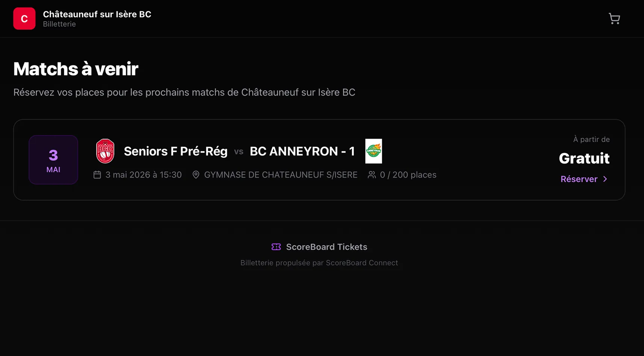This screenshot has height=356, width=644.
Task: Click the Réserver link
Action: [x=579, y=179]
